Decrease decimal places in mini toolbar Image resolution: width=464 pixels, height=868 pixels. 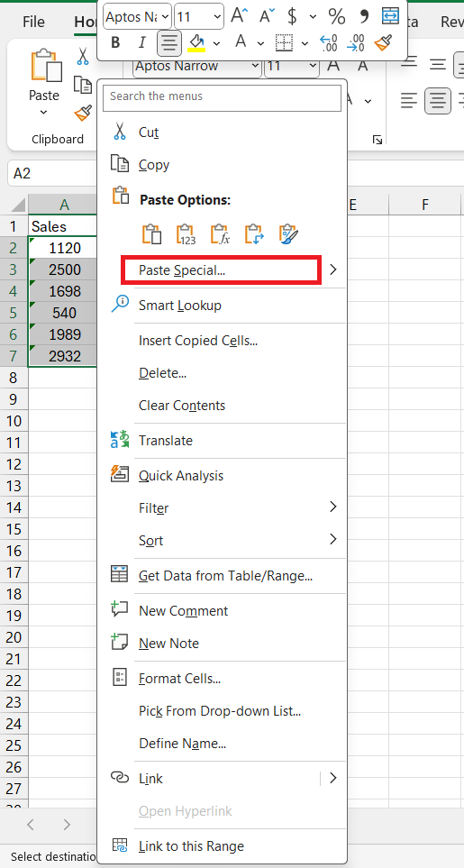pyautogui.click(x=356, y=42)
